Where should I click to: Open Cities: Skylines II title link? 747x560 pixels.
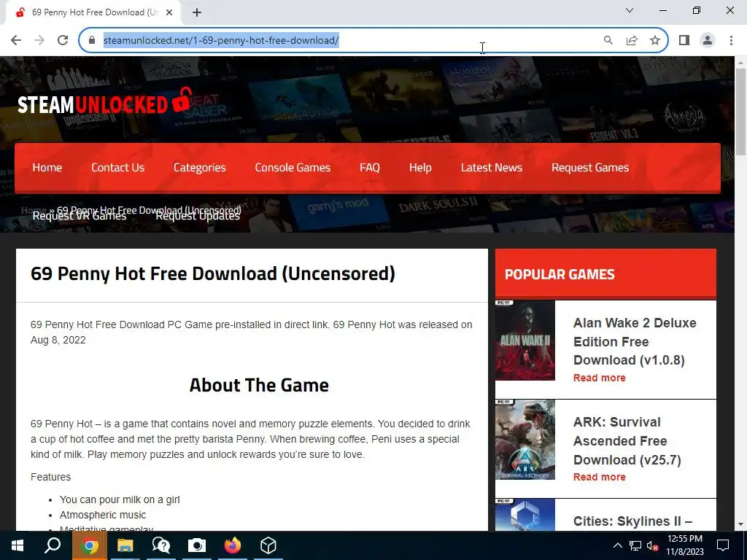[632, 521]
